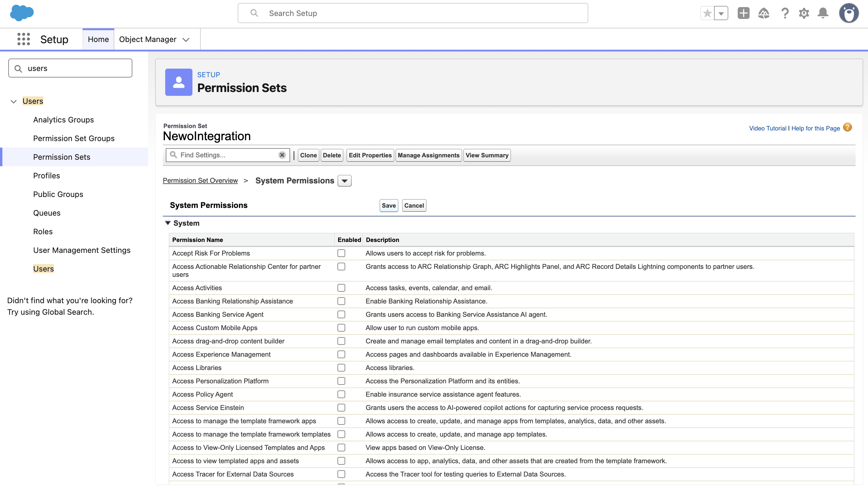868x491 pixels.
Task: Open the Users child item in sidebar
Action: coord(44,269)
